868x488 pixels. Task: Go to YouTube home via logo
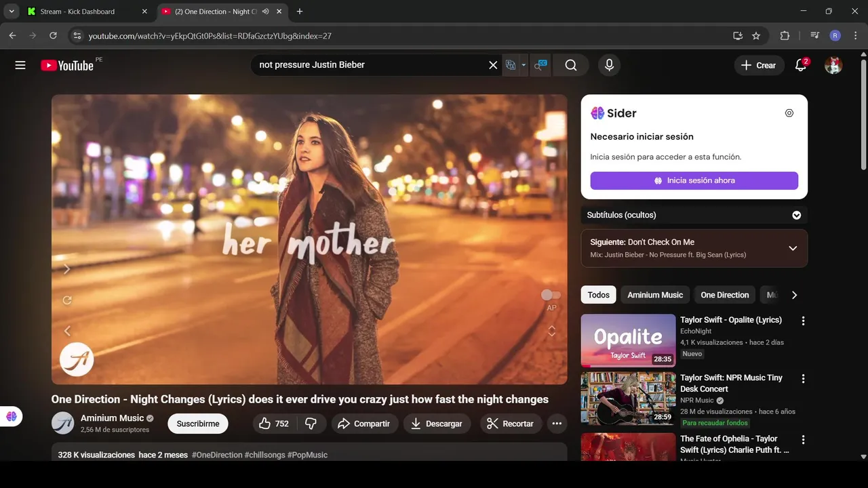pos(66,65)
